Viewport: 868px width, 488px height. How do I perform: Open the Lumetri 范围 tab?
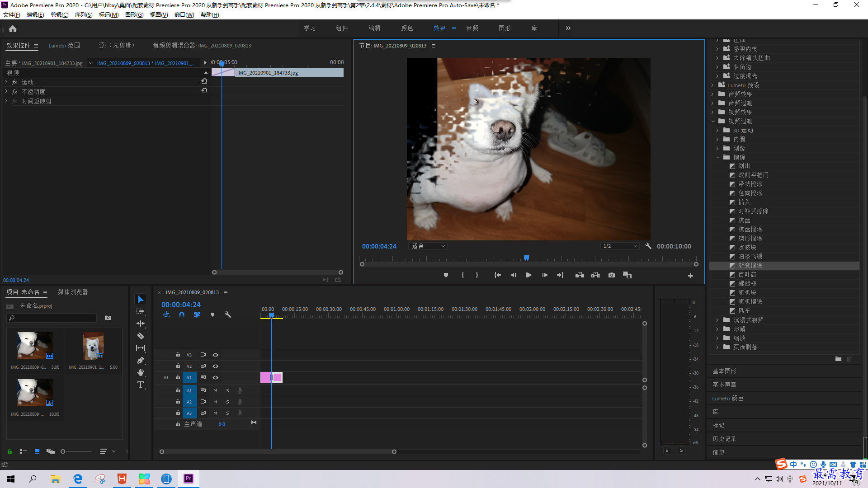64,46
